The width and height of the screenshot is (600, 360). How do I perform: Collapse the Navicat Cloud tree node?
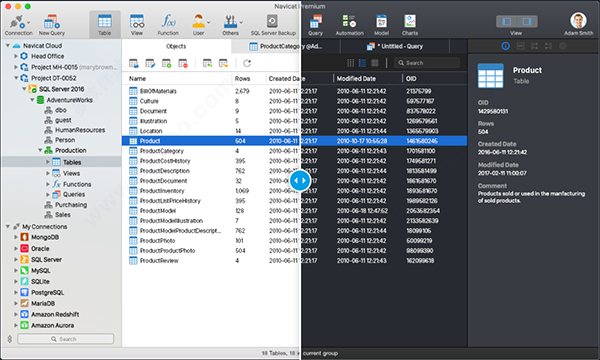pos(8,46)
